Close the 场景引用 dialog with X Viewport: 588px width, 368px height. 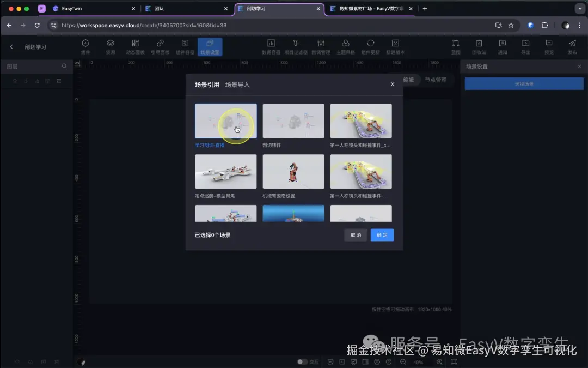392,84
